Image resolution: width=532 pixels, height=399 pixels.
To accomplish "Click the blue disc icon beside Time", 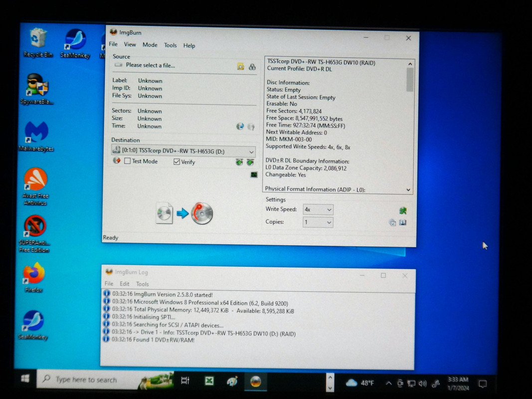I will (x=240, y=127).
